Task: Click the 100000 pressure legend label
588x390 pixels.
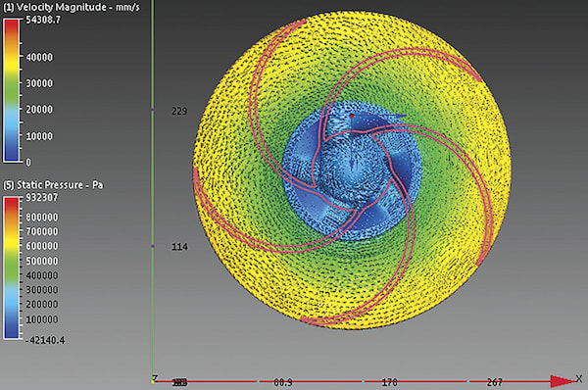Action: coord(41,319)
